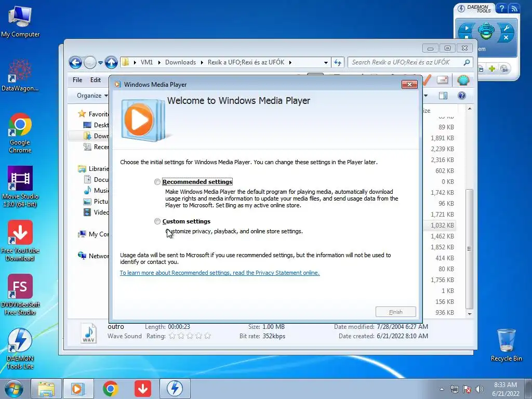Image resolution: width=532 pixels, height=399 pixels.
Task: Click the 1,891 KB file size row
Action: [x=440, y=138]
